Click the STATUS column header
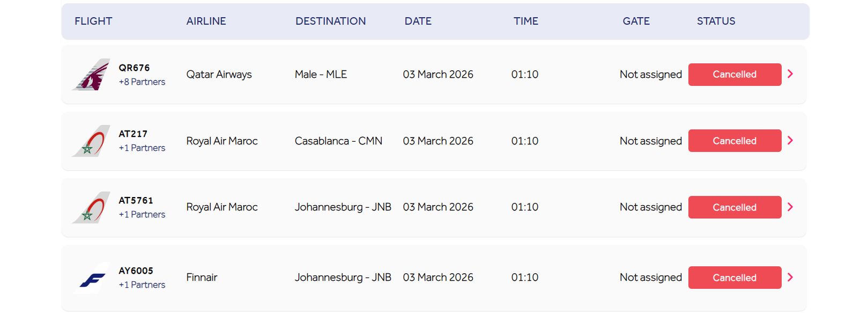This screenshot has width=868, height=313. 716,21
